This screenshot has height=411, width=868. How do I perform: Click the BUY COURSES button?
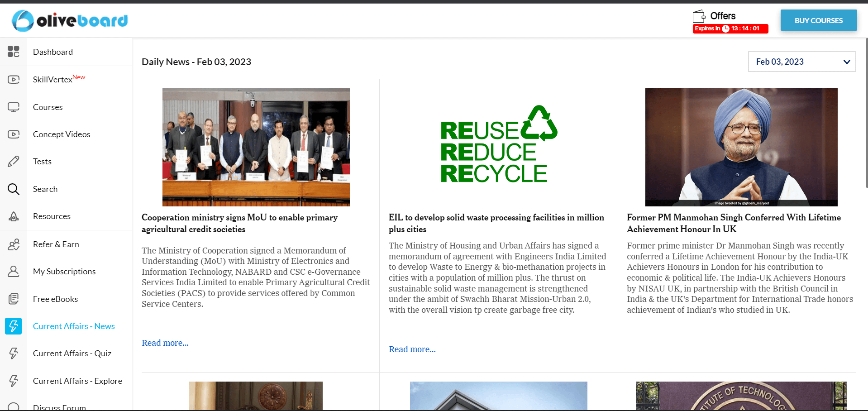819,20
